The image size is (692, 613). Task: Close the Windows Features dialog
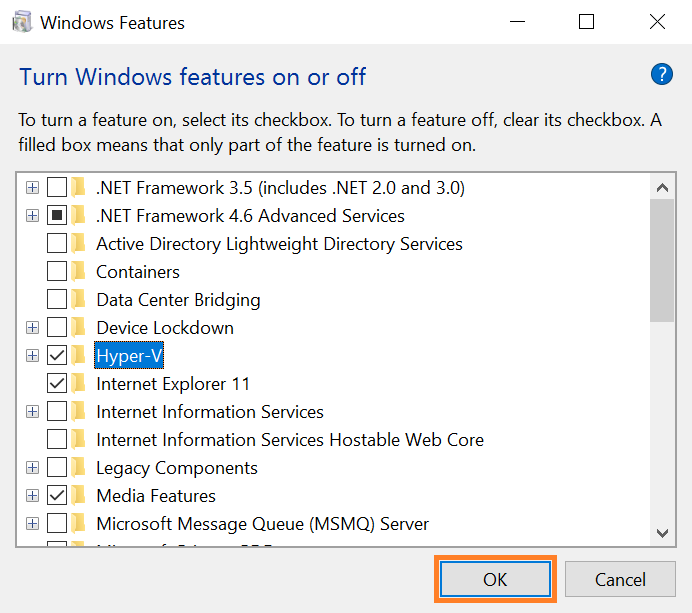(658, 22)
